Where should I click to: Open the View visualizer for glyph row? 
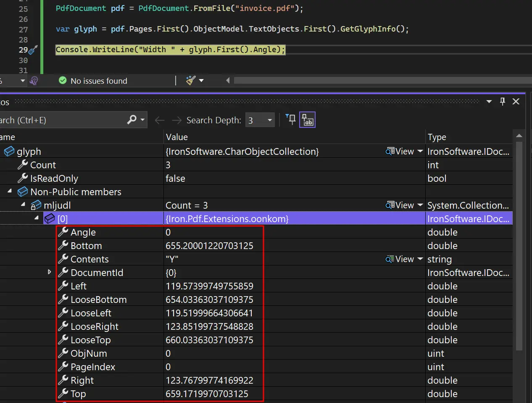pos(400,151)
